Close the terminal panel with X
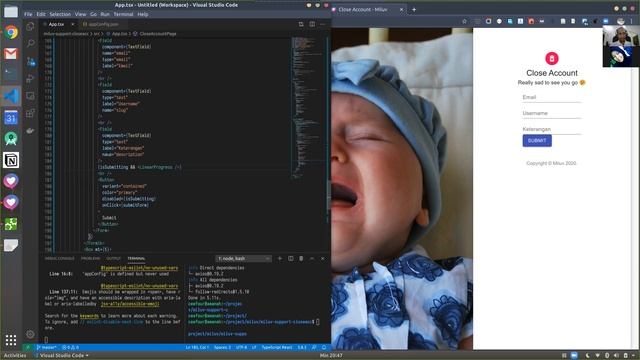 pyautogui.click(x=322, y=258)
